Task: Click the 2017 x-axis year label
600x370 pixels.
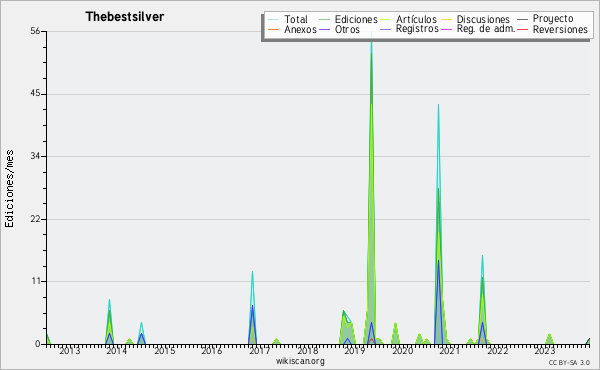Action: [x=259, y=351]
